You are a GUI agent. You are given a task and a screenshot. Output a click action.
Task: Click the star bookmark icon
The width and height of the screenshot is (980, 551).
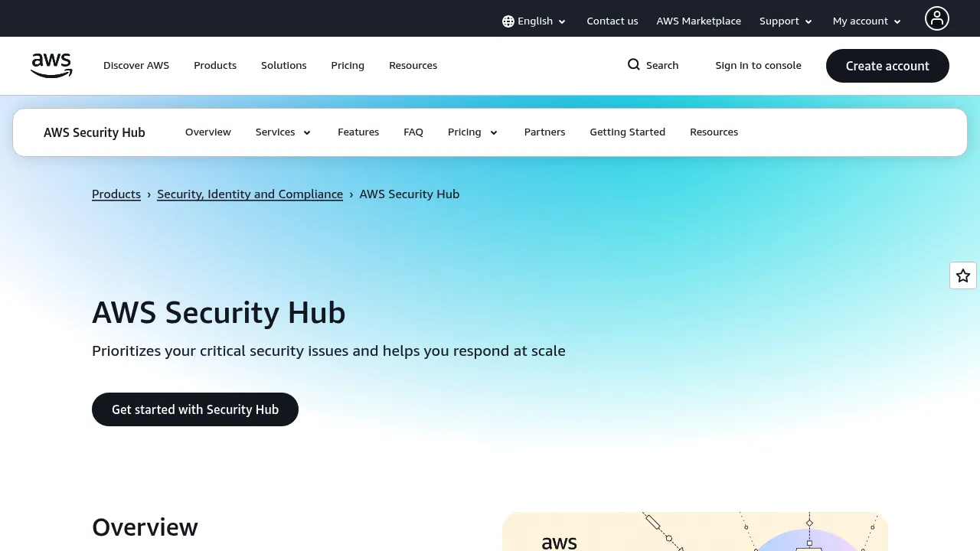pyautogui.click(x=963, y=275)
